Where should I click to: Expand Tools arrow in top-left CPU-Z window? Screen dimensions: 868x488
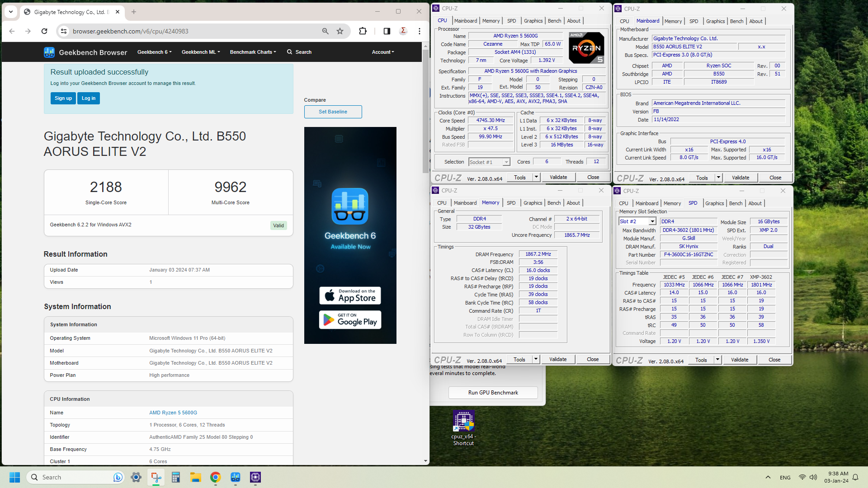[537, 178]
